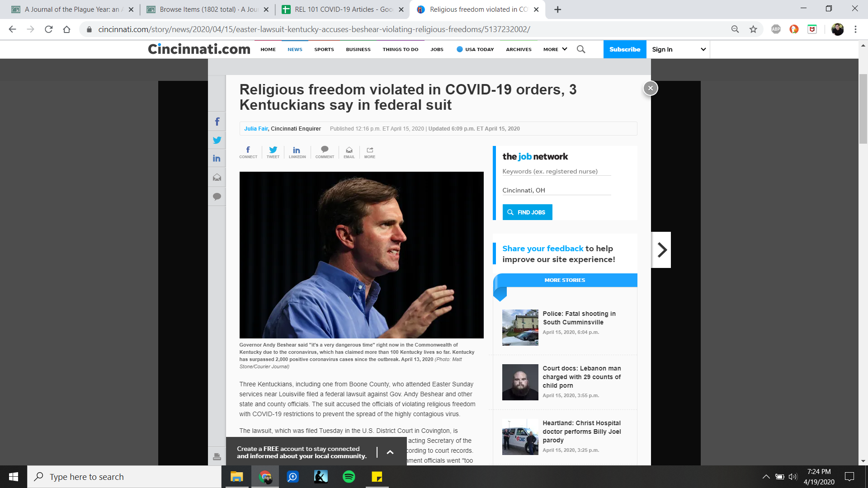The height and width of the screenshot is (488, 868).
Task: Open Spotify from the taskbar
Action: click(x=349, y=477)
